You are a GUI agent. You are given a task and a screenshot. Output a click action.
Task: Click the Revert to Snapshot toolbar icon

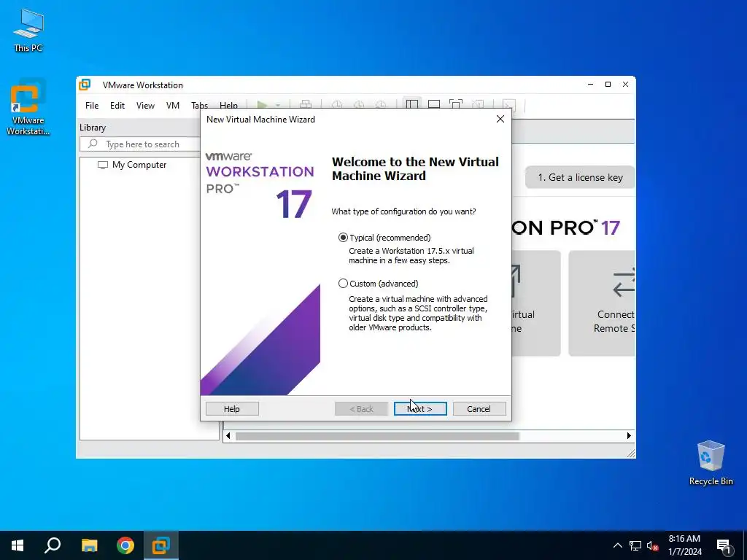click(359, 105)
